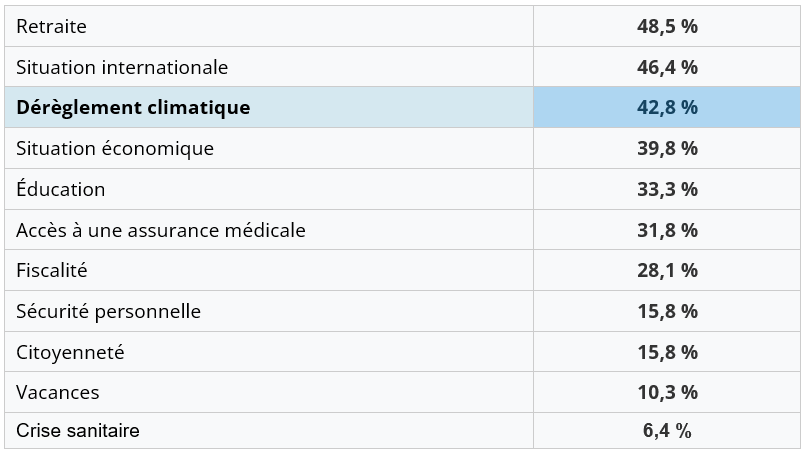Select the 28,1 % percentage cell
Viewport: 805px width, 452px height.
point(667,270)
